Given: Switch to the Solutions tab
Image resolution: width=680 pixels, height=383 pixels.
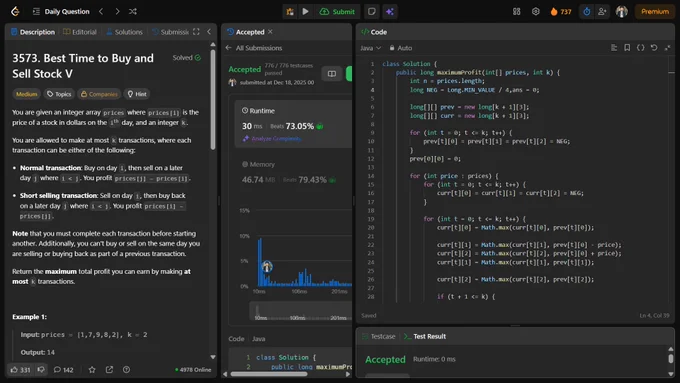Looking at the screenshot, I should click(x=124, y=32).
